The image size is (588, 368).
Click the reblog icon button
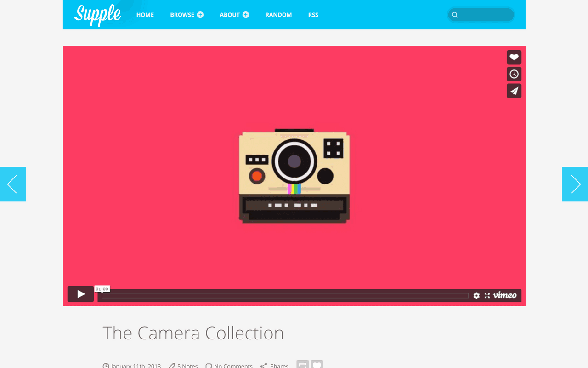[x=303, y=364]
